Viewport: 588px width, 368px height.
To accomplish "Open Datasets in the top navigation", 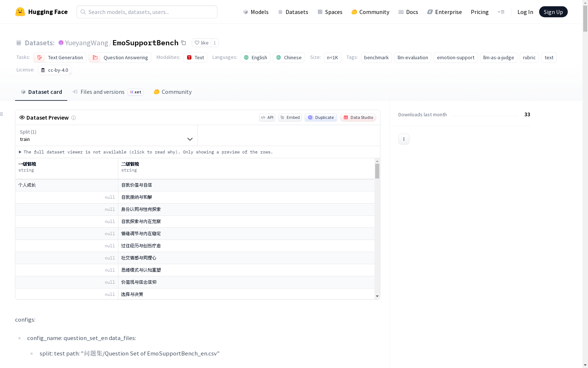I will coord(293,12).
